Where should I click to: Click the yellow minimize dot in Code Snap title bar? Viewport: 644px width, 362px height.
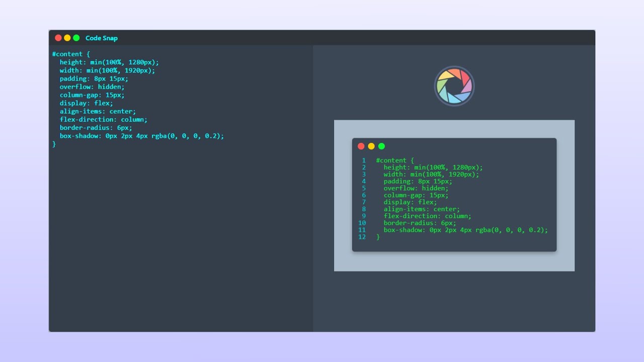(67, 38)
